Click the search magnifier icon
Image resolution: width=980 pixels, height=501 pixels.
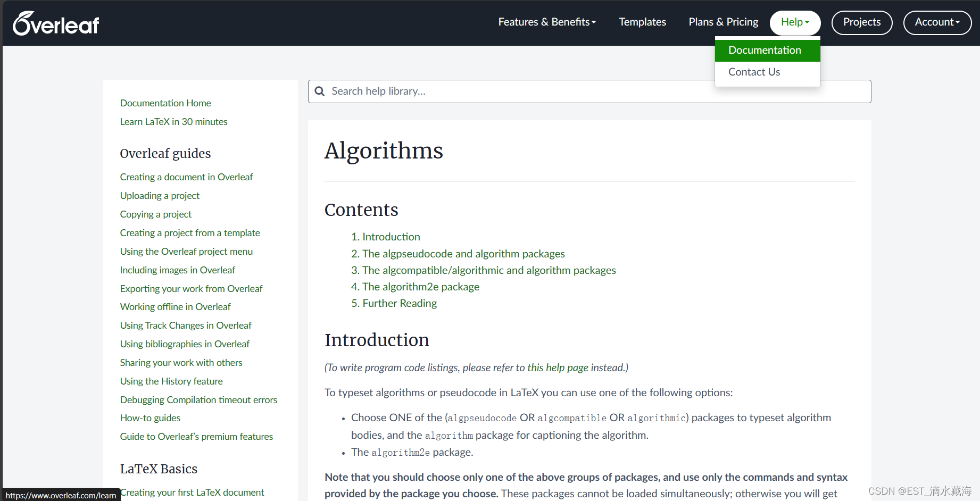pos(320,91)
